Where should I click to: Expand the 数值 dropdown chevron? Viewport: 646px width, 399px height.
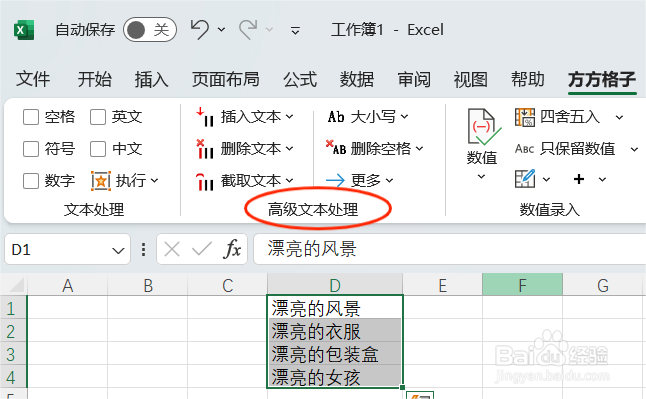[481, 177]
